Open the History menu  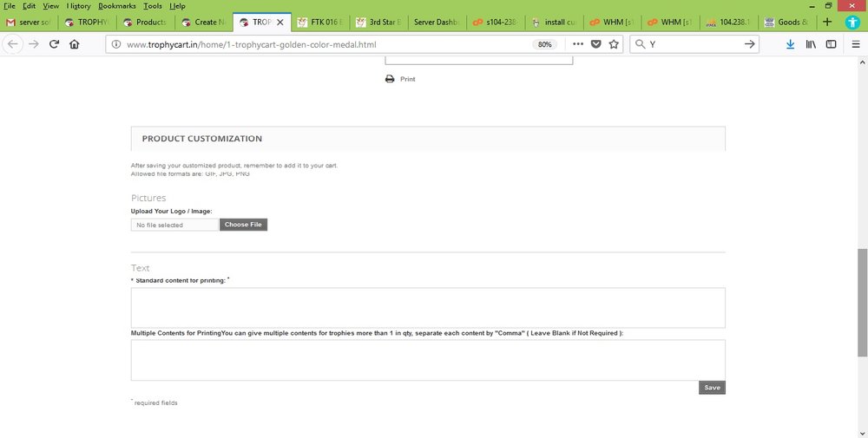click(x=79, y=6)
